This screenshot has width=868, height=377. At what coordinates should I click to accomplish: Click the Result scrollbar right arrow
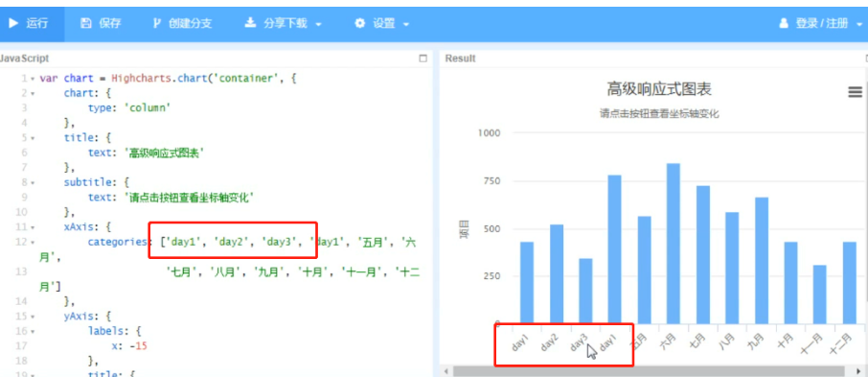[x=858, y=371]
